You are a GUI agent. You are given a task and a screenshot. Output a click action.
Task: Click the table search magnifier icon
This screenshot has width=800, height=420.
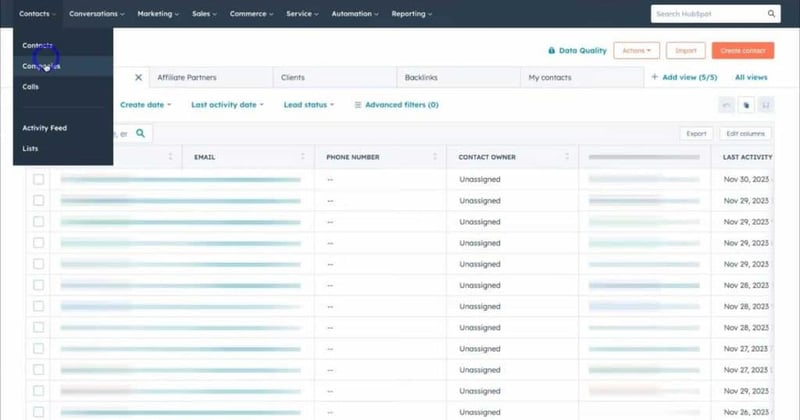point(140,133)
